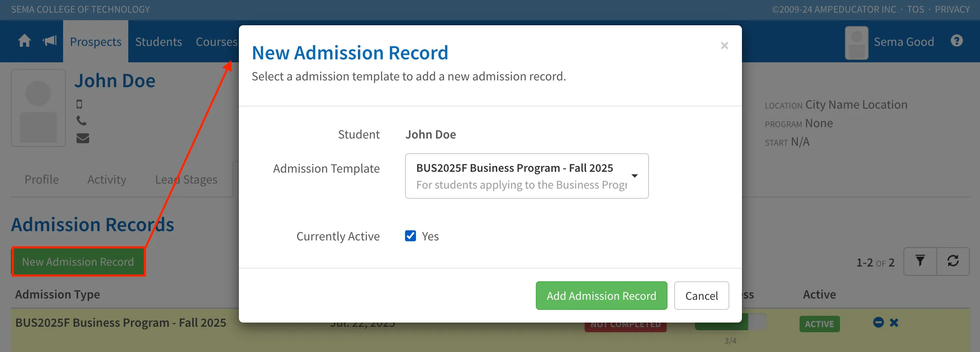The image size is (980, 352).
Task: Click the blue minus deactivate icon
Action: 878,323
